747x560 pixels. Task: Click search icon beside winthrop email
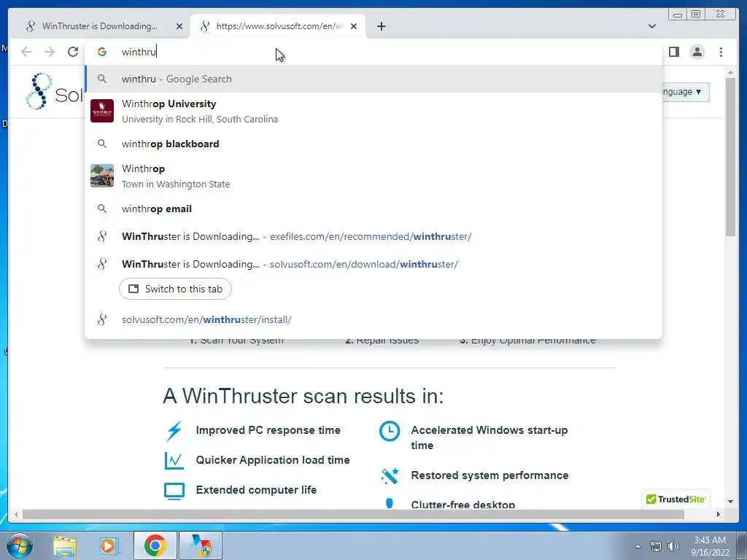point(102,209)
